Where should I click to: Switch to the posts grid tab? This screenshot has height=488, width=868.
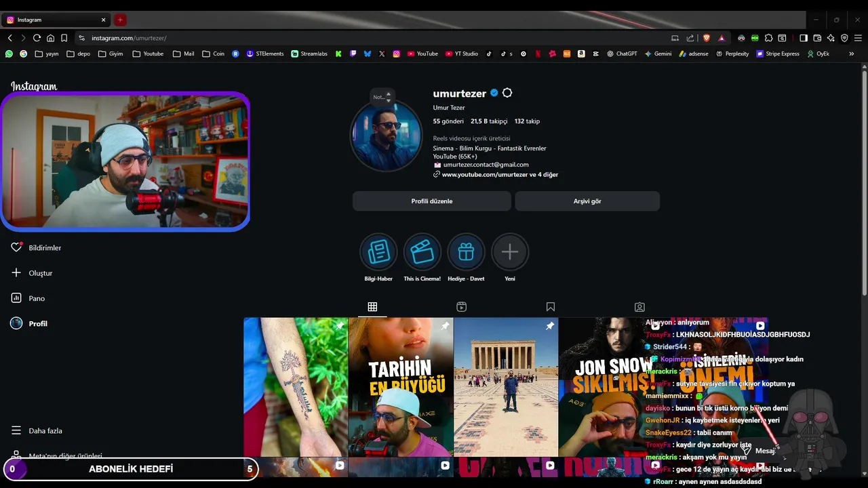coord(372,307)
